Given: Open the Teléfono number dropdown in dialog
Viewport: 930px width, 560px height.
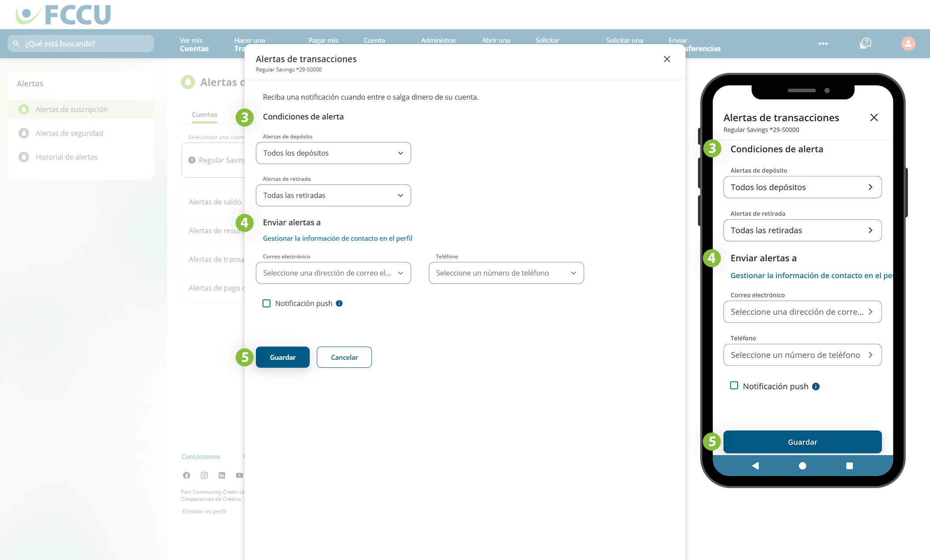Looking at the screenshot, I should pyautogui.click(x=506, y=273).
